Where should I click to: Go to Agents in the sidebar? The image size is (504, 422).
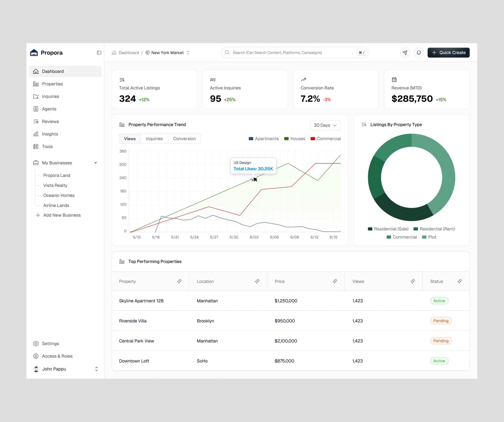click(65, 109)
